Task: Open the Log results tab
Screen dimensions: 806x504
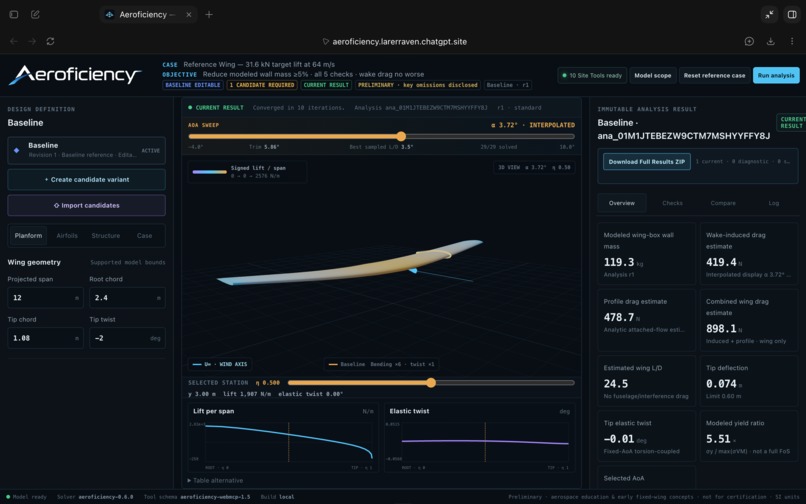Action: [x=774, y=203]
